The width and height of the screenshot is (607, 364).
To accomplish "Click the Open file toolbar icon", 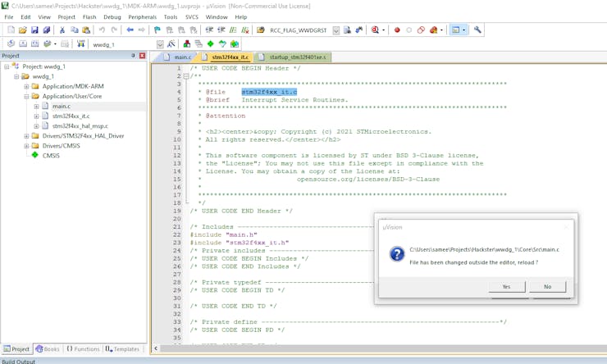I will tap(23, 30).
